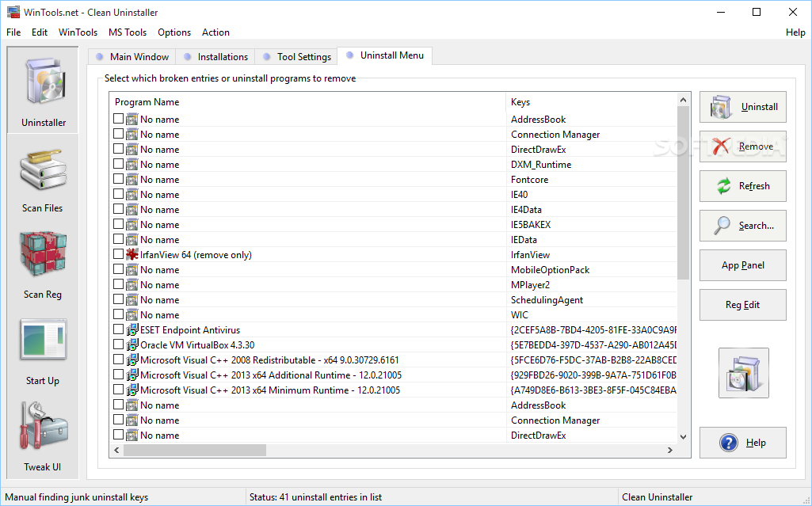Viewport: 812px width, 506px height.
Task: Click the icon of the MPlayer2 entry
Action: (x=132, y=284)
